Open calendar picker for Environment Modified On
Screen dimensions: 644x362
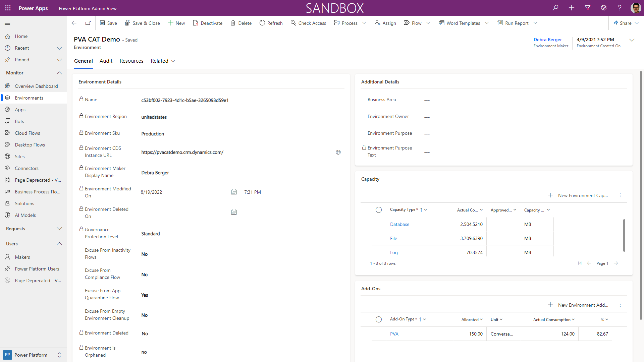(234, 192)
